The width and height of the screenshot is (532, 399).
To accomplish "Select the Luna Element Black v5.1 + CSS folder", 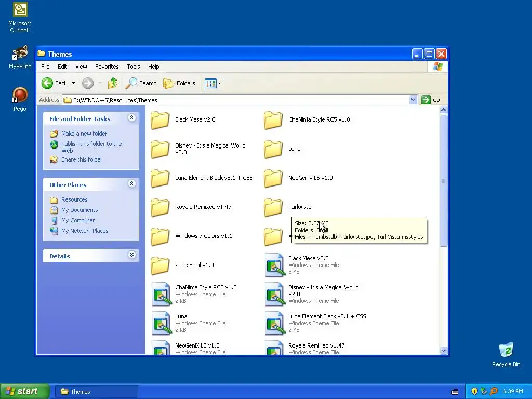I will [202, 178].
